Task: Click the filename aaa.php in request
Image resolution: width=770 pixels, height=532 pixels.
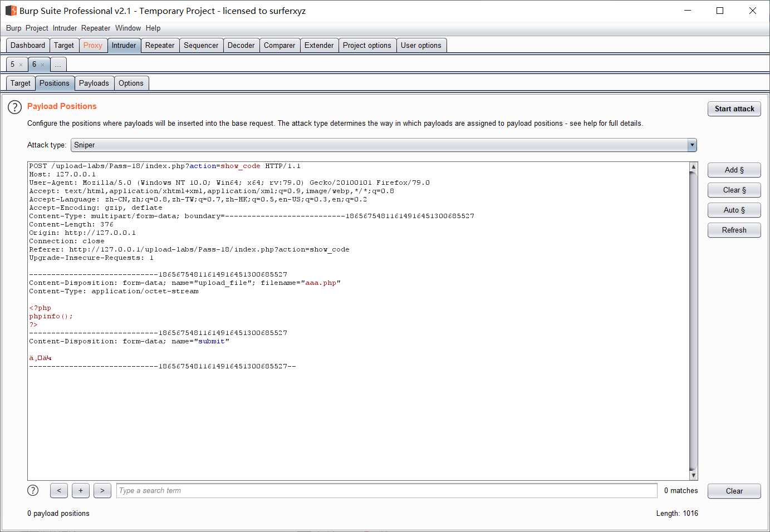Action: 321,283
